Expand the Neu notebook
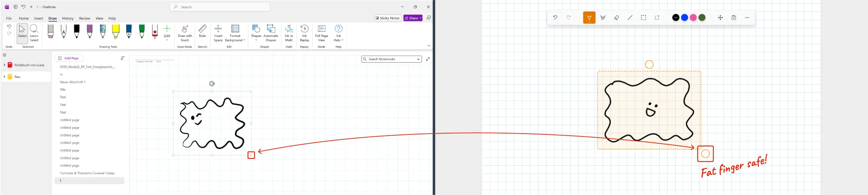Screen dimensions: 868x195 coord(4,76)
